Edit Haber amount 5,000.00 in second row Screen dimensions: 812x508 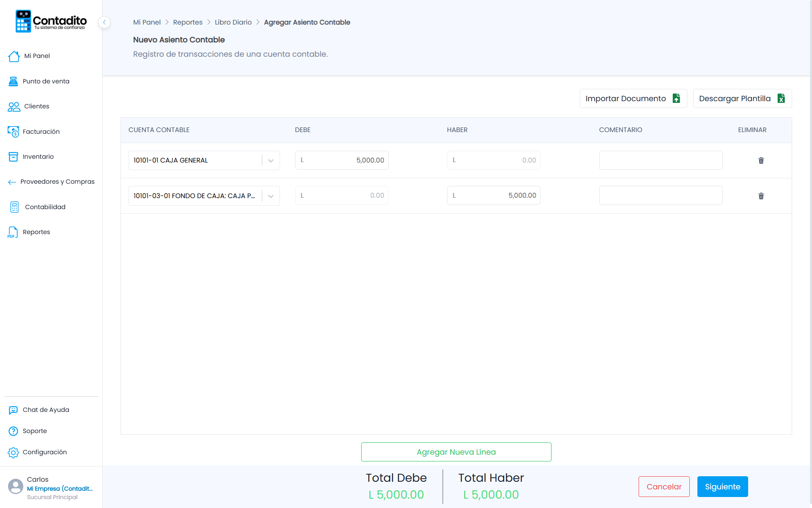494,196
